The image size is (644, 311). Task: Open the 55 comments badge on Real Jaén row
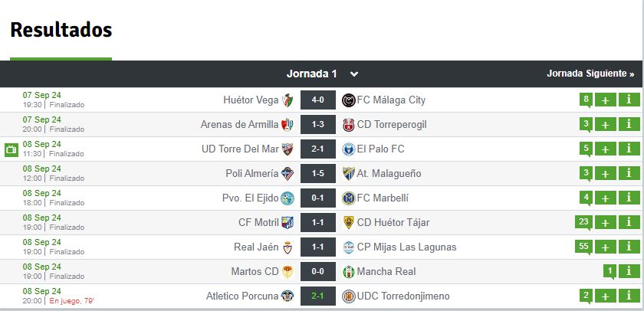pos(585,246)
